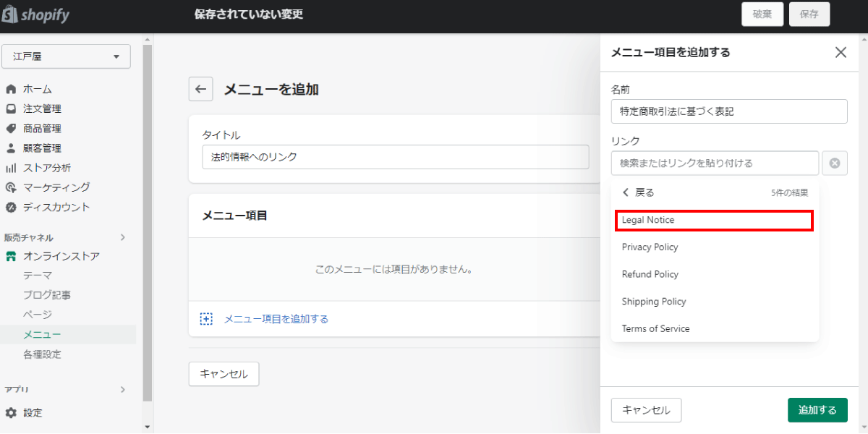Click the discount badge icon
Screen dimensions: 868x434
[11, 206]
